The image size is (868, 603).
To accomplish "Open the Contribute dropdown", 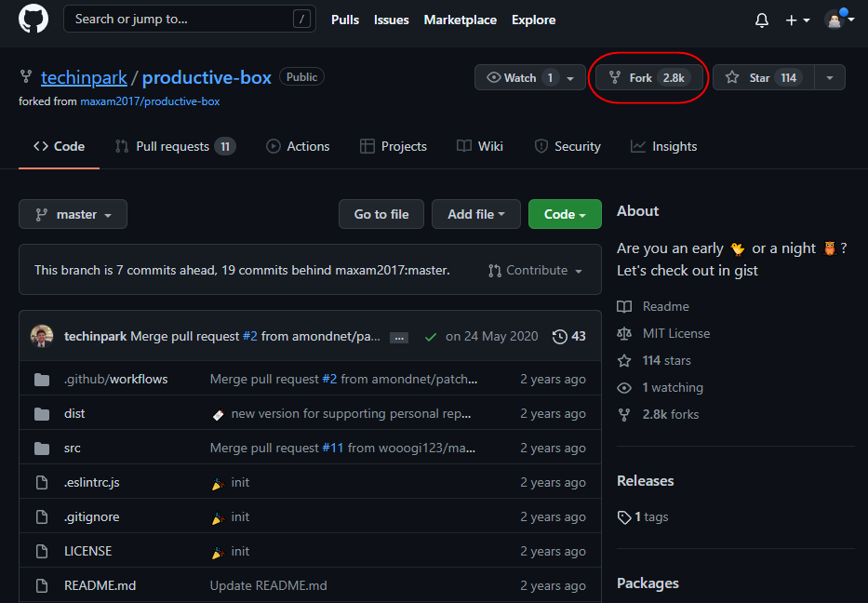I will pos(535,271).
